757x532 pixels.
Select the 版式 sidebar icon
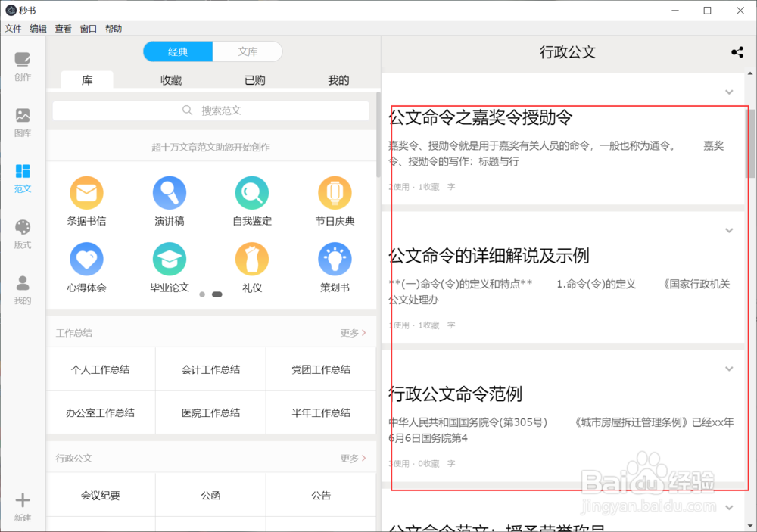22,233
